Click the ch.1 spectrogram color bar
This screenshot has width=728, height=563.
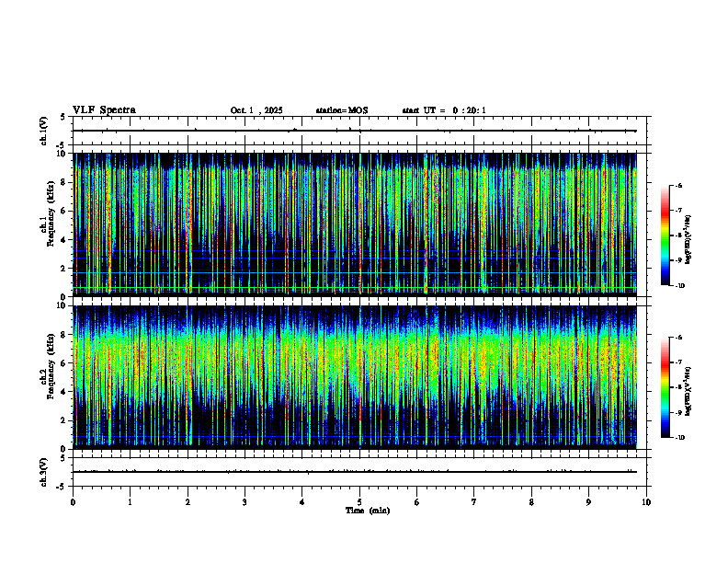coord(665,236)
